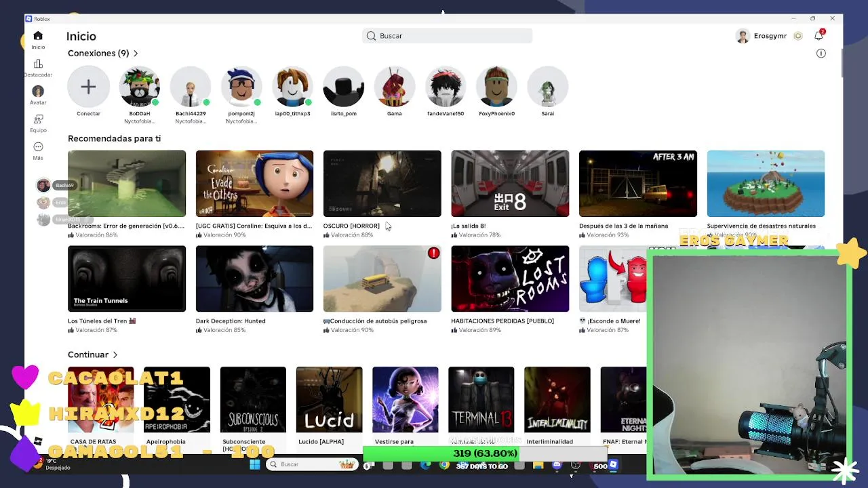Open lisrto_pom friend avatar
This screenshot has height=488, width=868.
pos(344,87)
